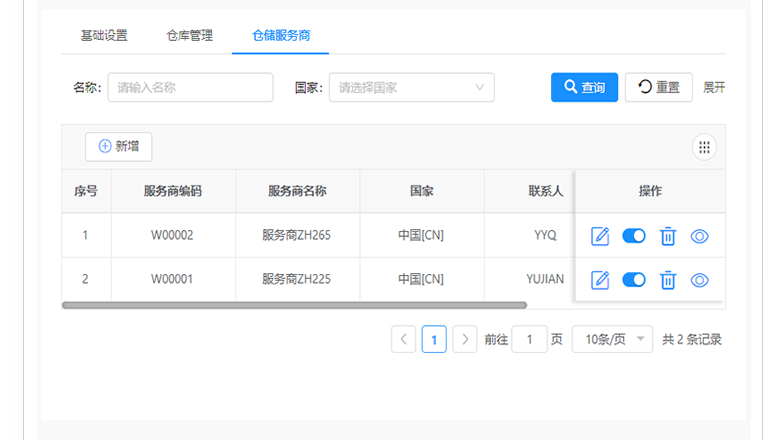Viewport: 770px width, 440px height.
Task: Click the 序号 column header
Action: pos(86,191)
